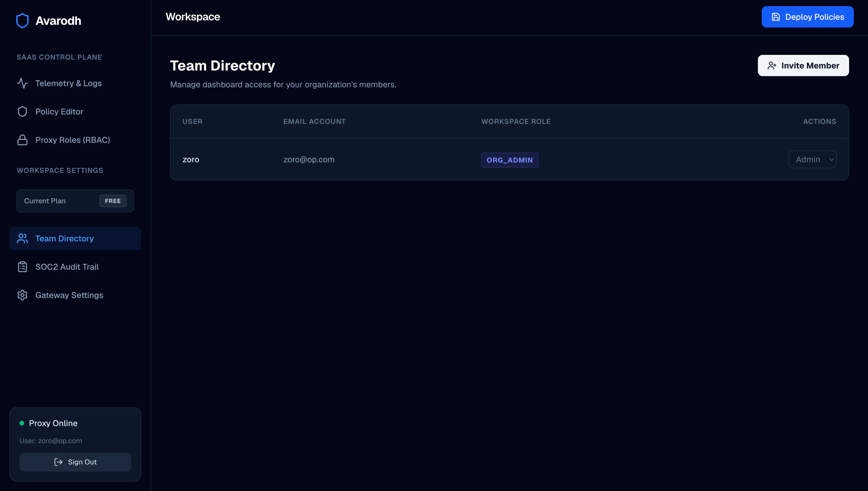This screenshot has width=868, height=491.
Task: Click the Sign Out arrow icon
Action: tap(58, 462)
